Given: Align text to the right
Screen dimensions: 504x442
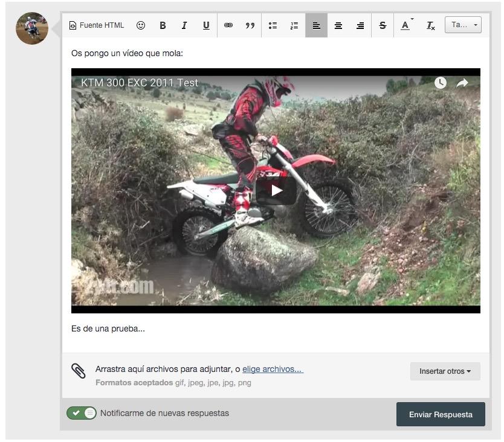Looking at the screenshot, I should (x=360, y=25).
